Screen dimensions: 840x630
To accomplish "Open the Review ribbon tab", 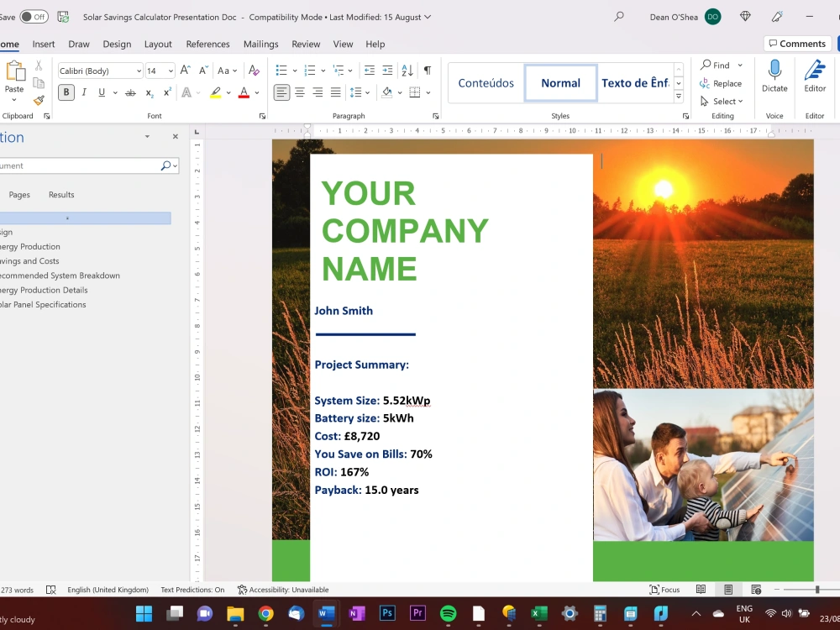I will pos(306,44).
